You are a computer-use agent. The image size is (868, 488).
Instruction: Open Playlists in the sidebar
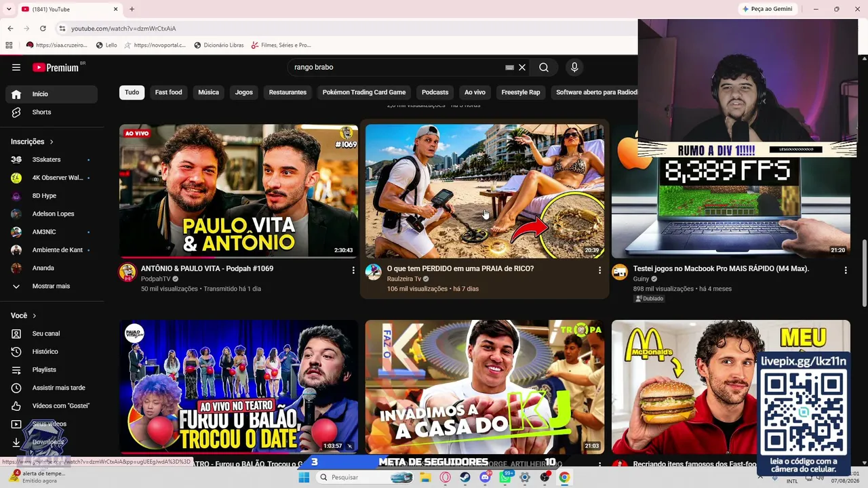coord(52,370)
